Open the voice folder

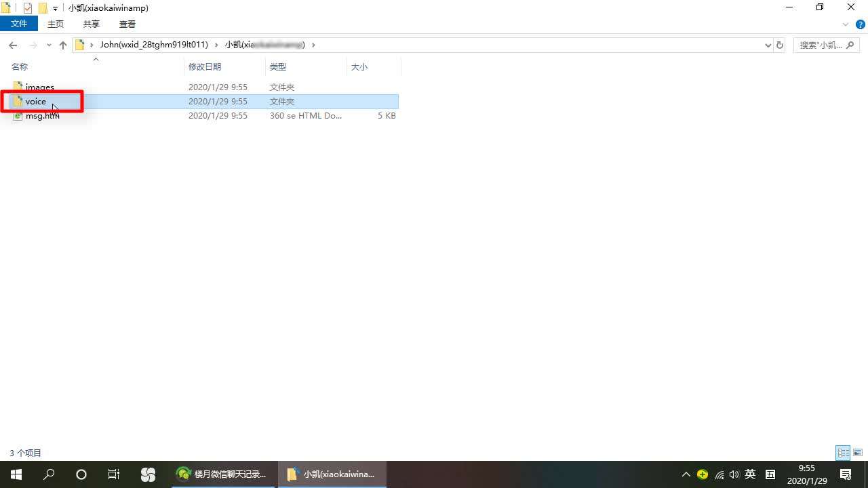coord(36,102)
